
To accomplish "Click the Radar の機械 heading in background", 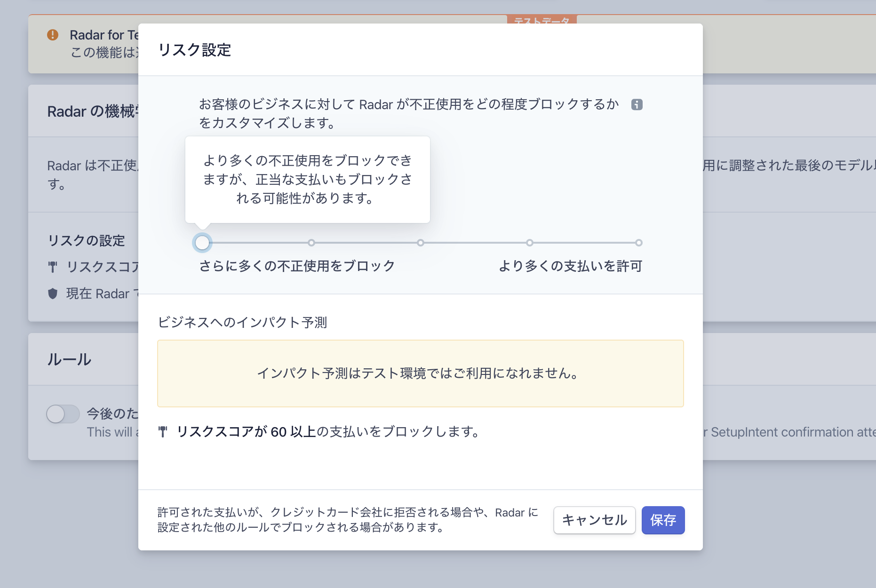I will point(93,111).
